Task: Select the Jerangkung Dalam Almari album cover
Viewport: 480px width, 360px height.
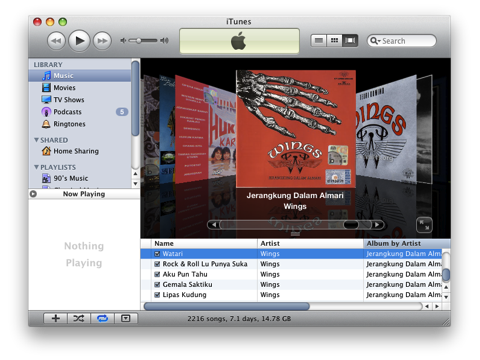Action: 296,129
